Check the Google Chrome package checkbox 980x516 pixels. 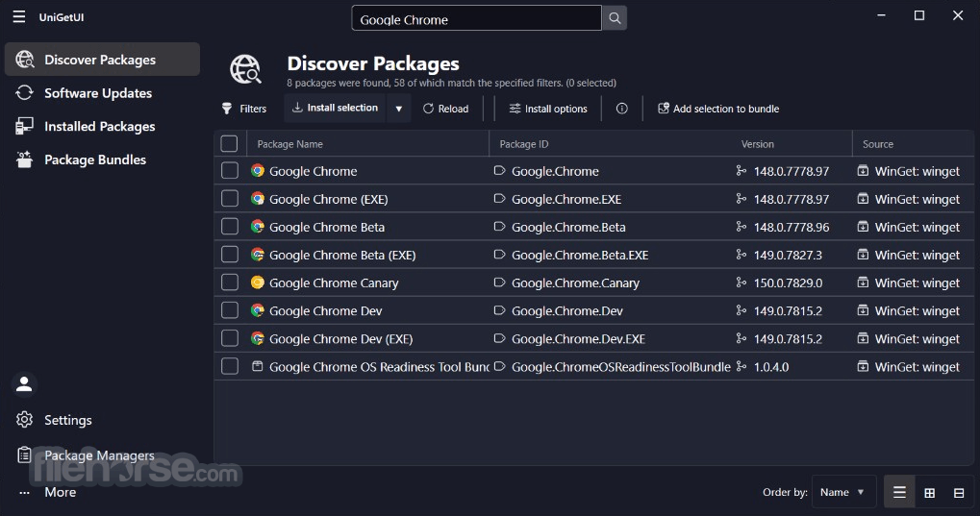click(x=230, y=170)
